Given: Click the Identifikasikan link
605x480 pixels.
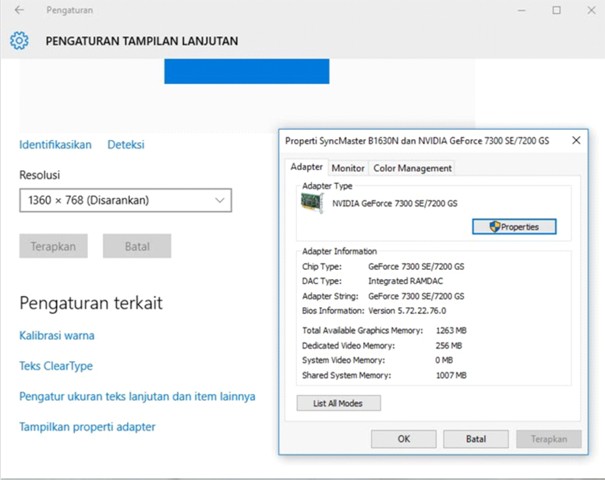Looking at the screenshot, I should 56,145.
